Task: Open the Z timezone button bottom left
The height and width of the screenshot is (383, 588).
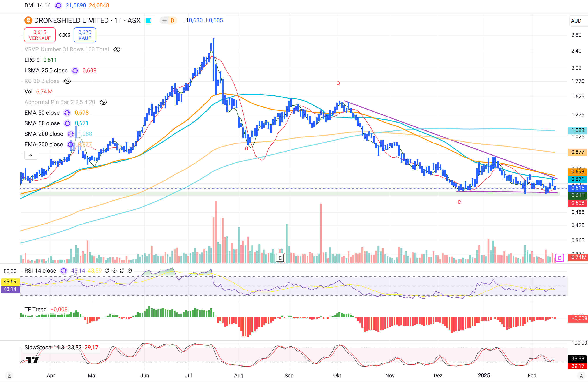Action: click(x=9, y=376)
